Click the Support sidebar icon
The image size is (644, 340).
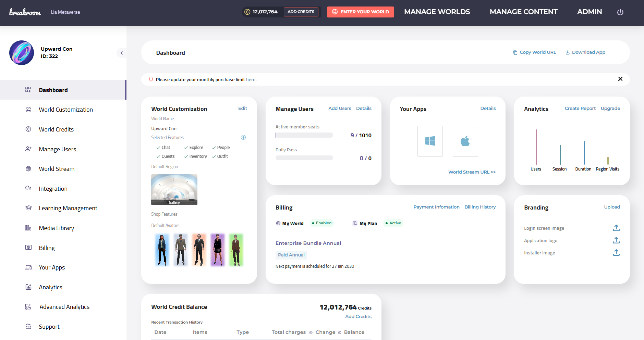click(x=28, y=326)
